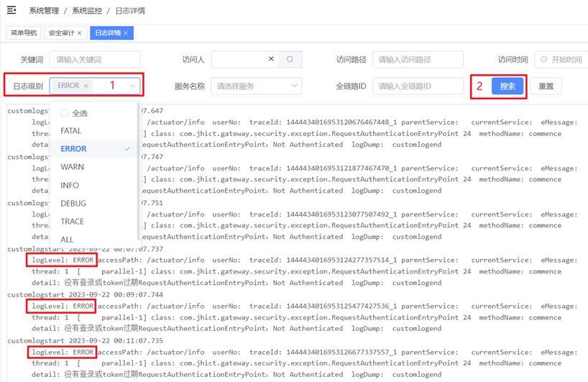588x382 pixels.
Task: Click traceId 1444434016953121877467470_1
Action: (323, 168)
